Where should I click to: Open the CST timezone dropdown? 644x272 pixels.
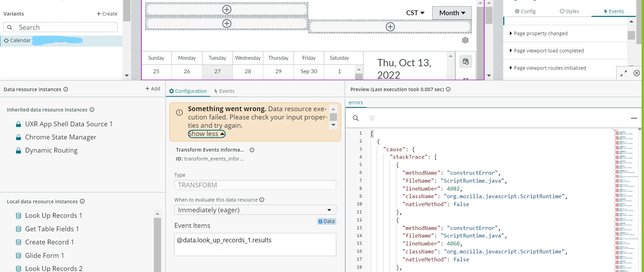pos(415,13)
